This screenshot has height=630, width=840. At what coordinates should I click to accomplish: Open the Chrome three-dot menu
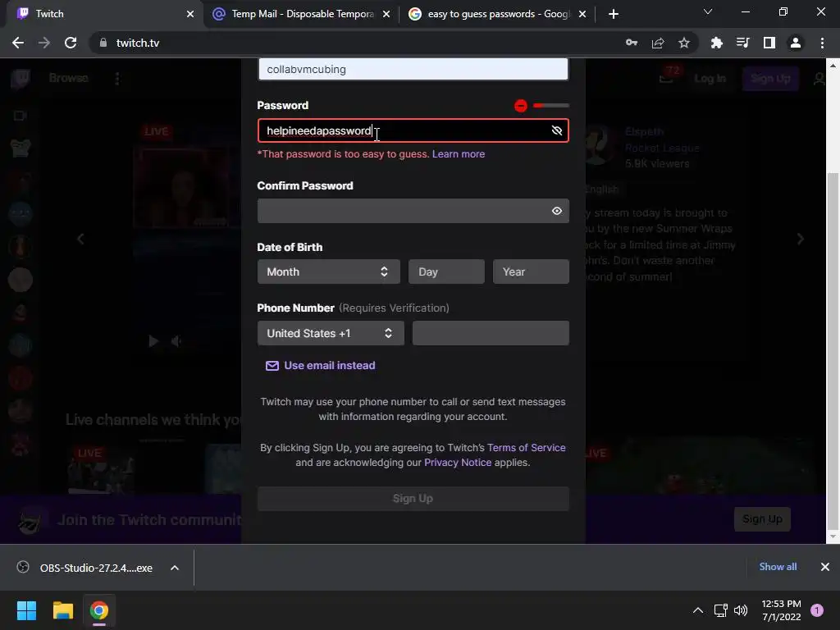(x=822, y=43)
